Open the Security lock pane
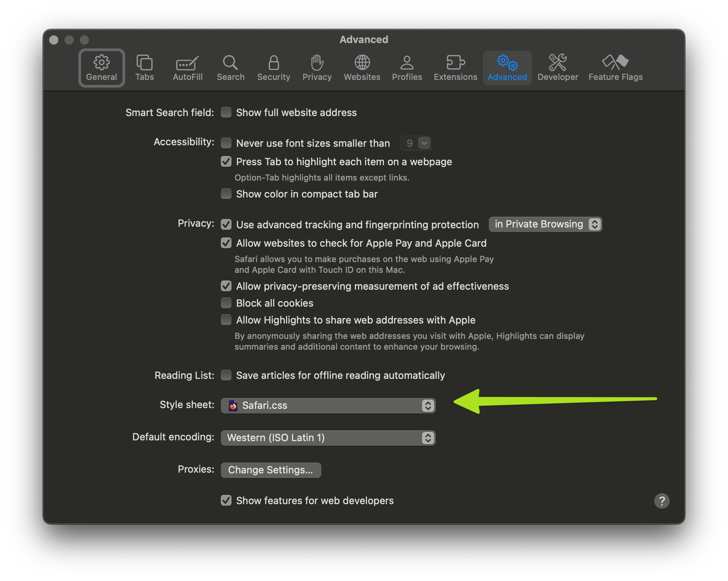This screenshot has height=581, width=728. coord(273,68)
